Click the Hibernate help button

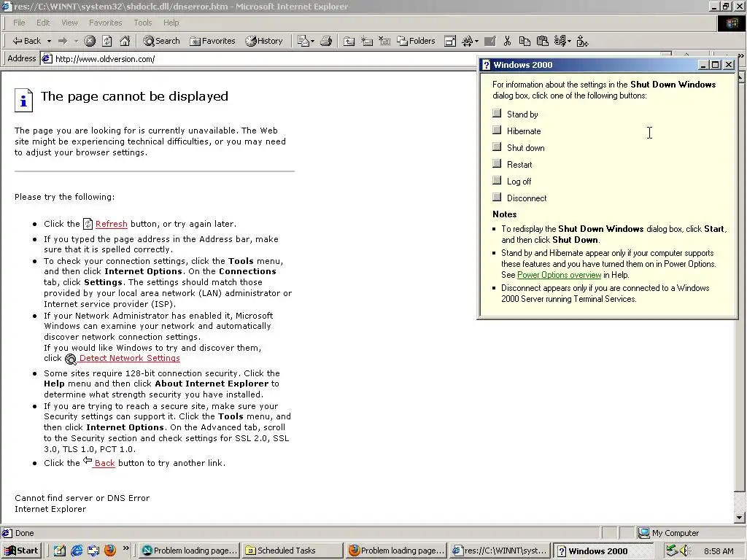tap(497, 130)
